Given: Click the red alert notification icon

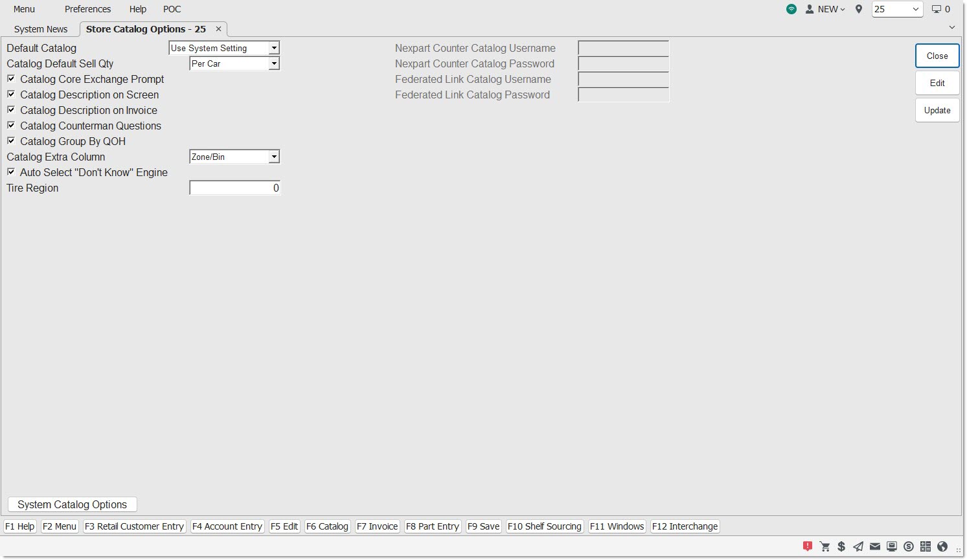Looking at the screenshot, I should 807,546.
